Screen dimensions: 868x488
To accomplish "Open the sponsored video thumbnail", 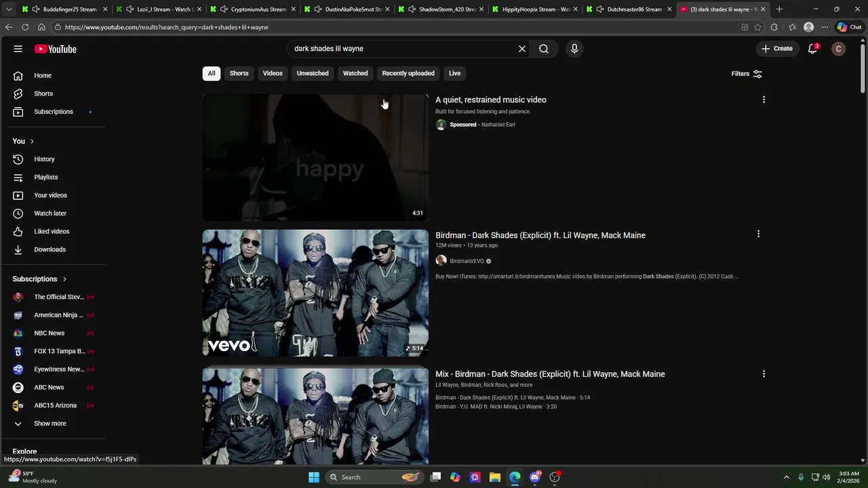I will pos(315,157).
